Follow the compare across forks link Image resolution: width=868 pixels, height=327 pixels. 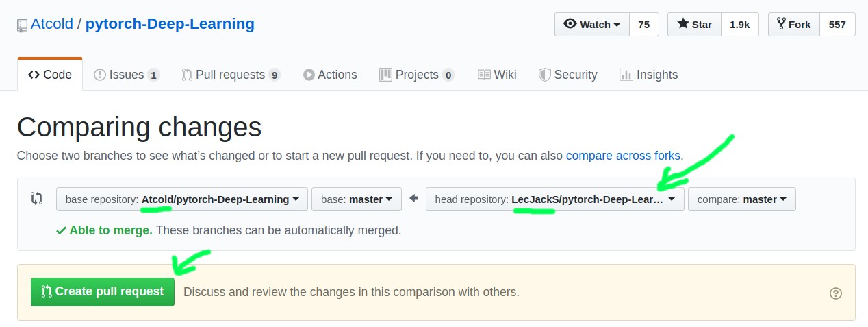pyautogui.click(x=623, y=156)
